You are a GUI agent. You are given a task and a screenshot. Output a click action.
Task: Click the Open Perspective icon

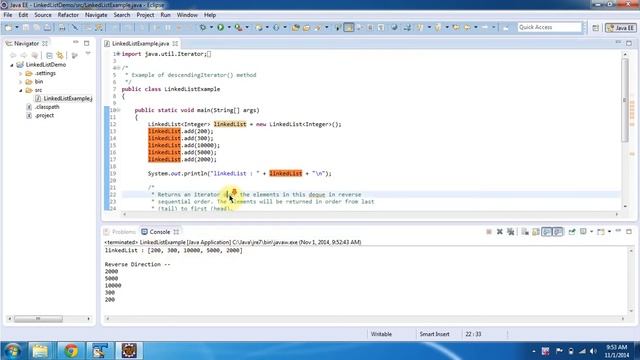596,27
